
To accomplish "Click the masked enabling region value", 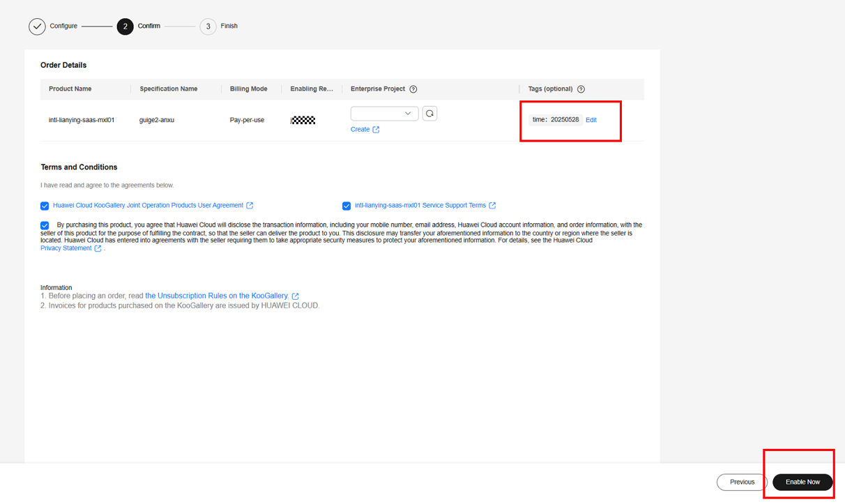I will [x=303, y=120].
